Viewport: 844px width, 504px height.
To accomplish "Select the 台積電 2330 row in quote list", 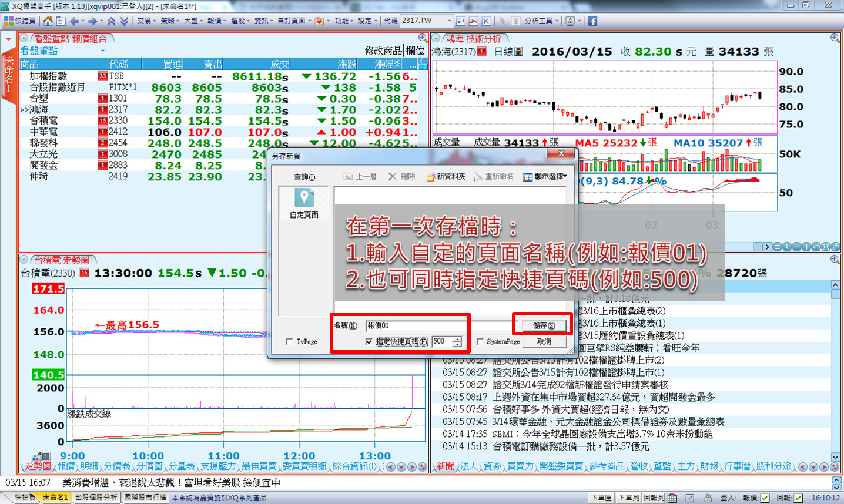I will pos(219,121).
